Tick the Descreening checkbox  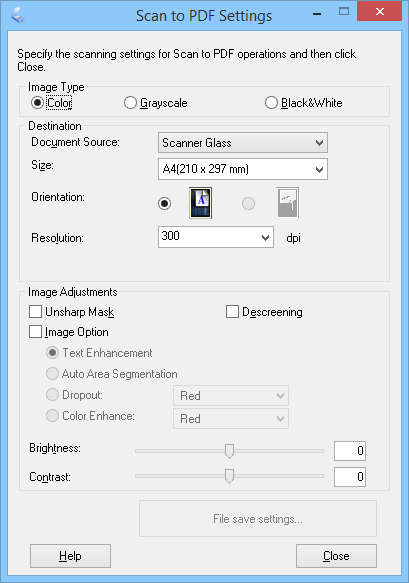(264, 312)
